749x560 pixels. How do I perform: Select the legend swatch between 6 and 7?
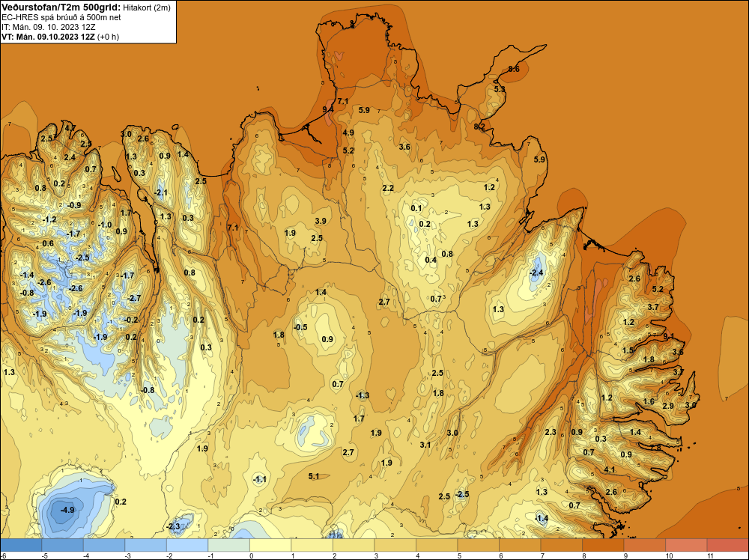tap(520, 545)
